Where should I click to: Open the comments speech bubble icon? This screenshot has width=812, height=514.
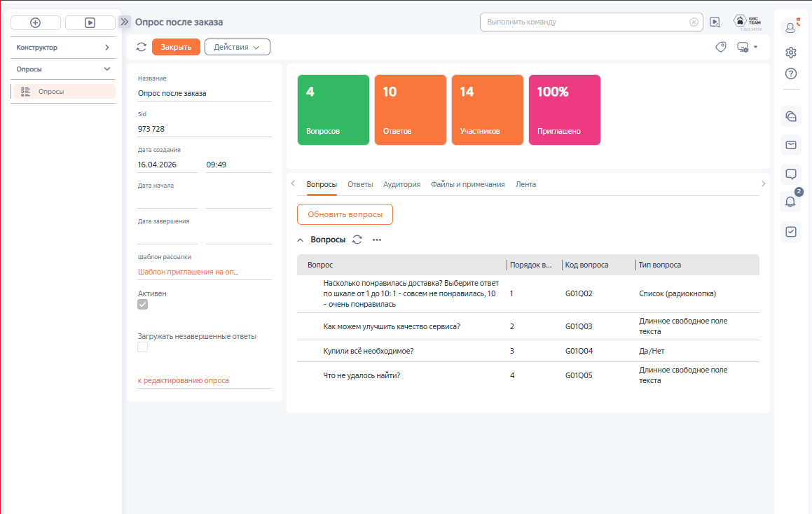point(791,174)
